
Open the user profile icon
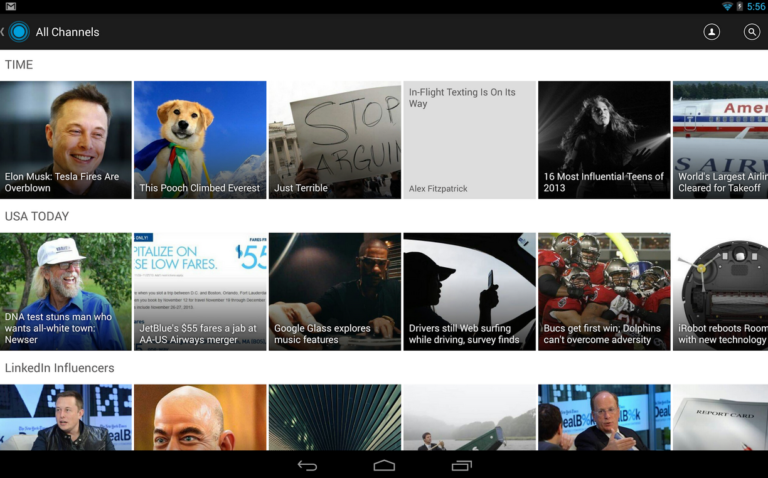coord(711,32)
